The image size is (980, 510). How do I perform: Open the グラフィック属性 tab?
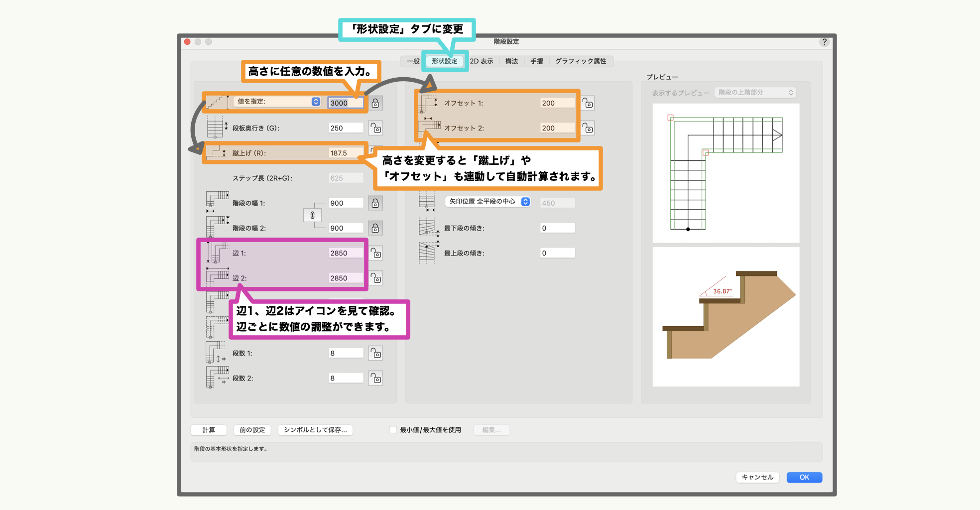tap(581, 61)
